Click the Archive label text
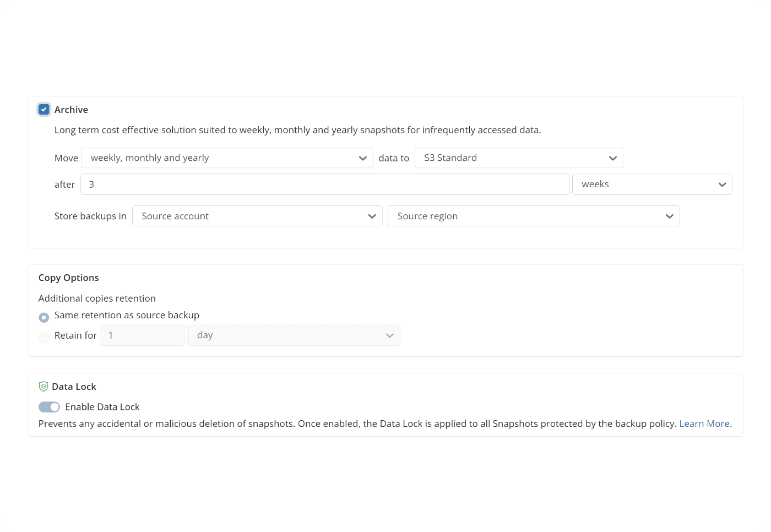This screenshot has height=532, width=771. [71, 110]
